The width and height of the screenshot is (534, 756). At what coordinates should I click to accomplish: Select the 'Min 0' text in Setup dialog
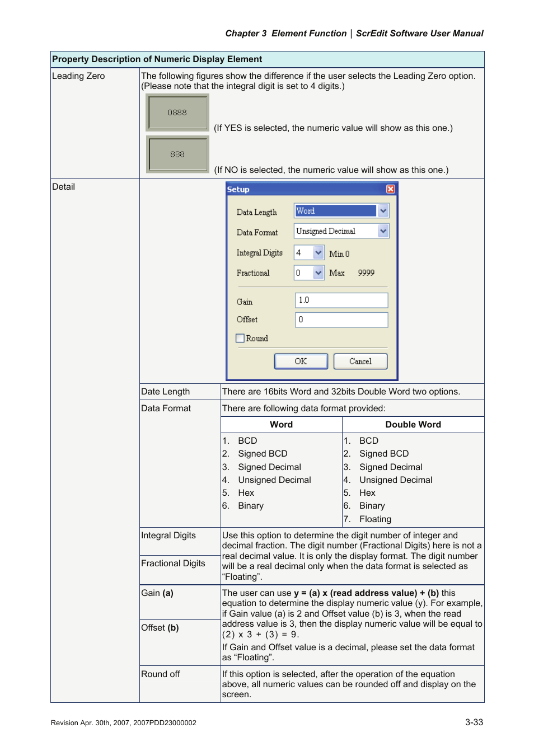(x=339, y=254)
